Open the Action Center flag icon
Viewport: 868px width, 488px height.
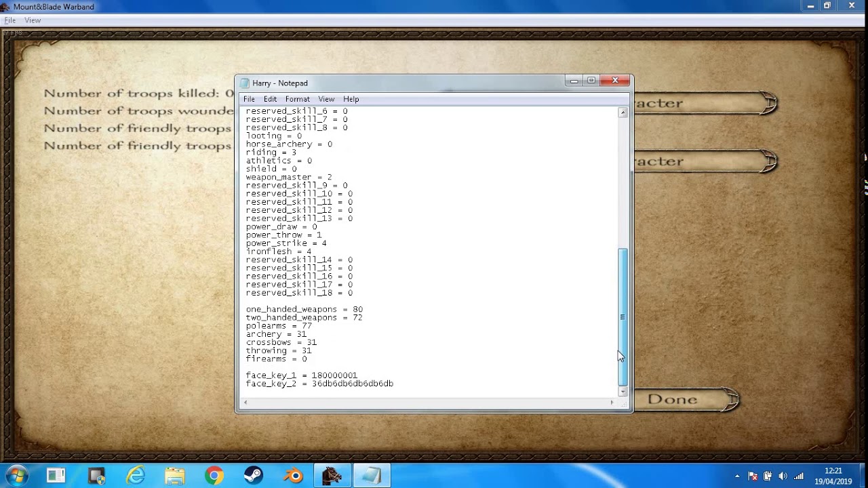753,476
